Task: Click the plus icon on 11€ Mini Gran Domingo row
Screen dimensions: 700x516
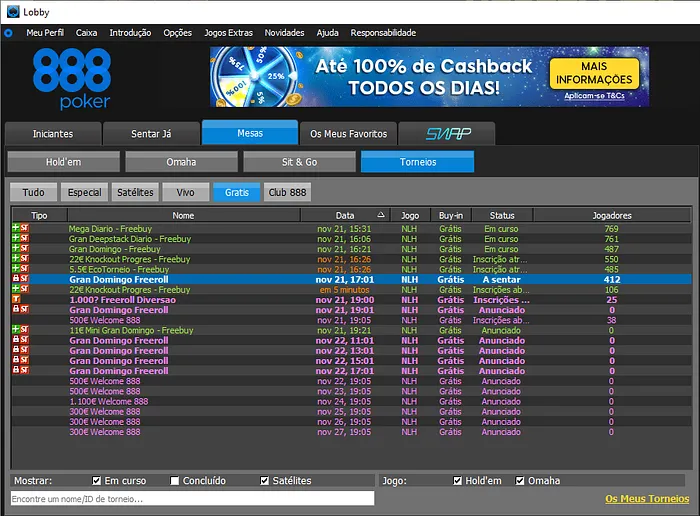Action: click(x=16, y=329)
